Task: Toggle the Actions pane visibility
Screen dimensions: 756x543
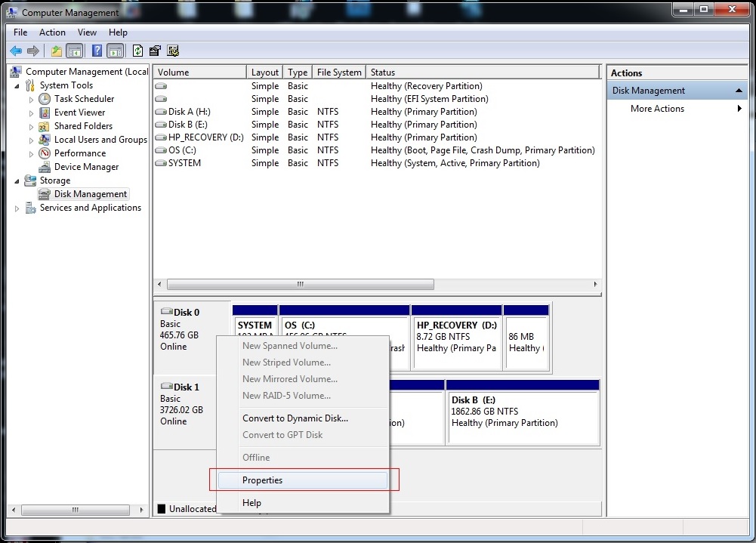Action: coord(114,51)
